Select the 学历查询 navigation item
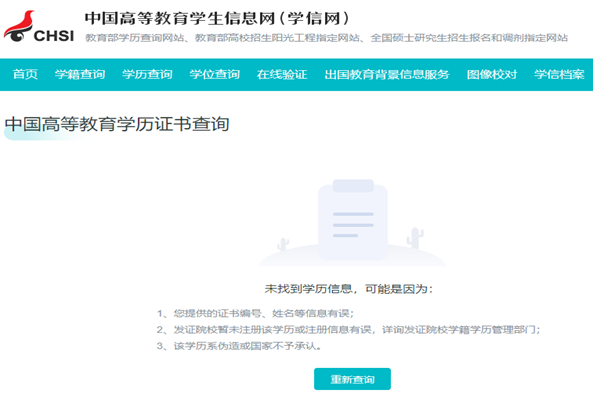 (147, 74)
